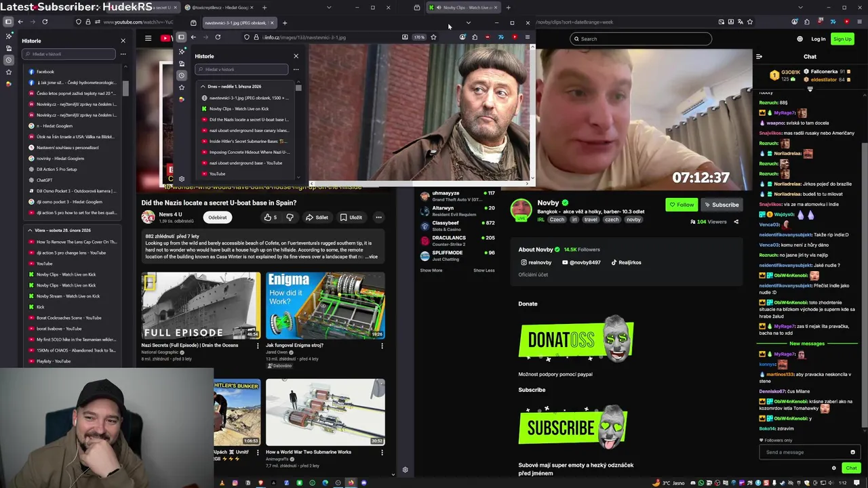Open more actions menu beside Uložit
Image resolution: width=868 pixels, height=488 pixels.
[378, 218]
